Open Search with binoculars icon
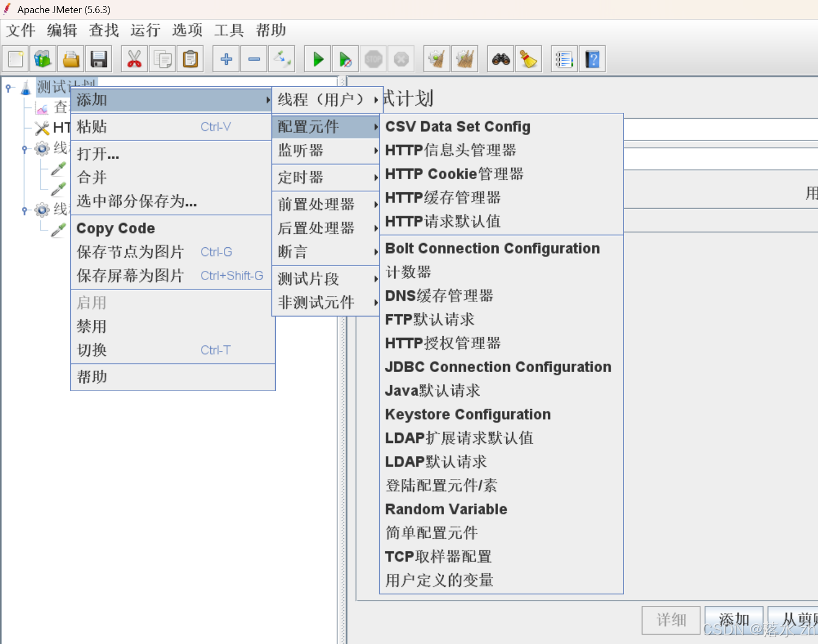Viewport: 818px width, 644px height. 501,59
